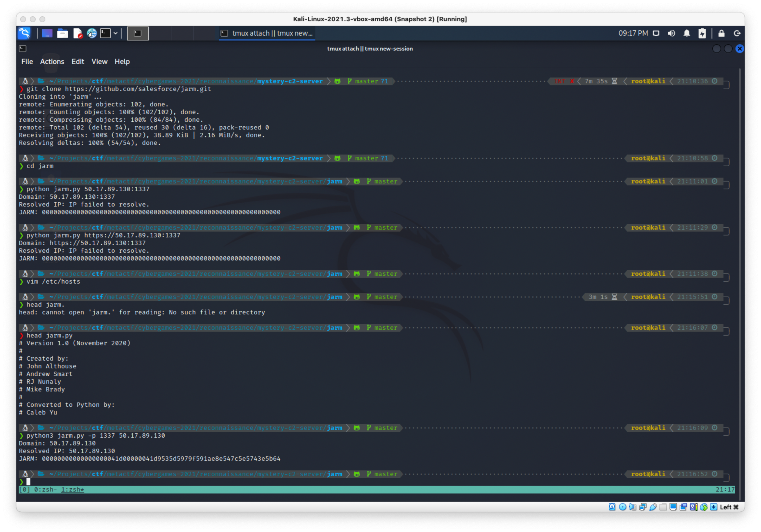This screenshot has width=761, height=532.
Task: Click the 'Left ⌘' host key indicator
Action: click(x=729, y=507)
